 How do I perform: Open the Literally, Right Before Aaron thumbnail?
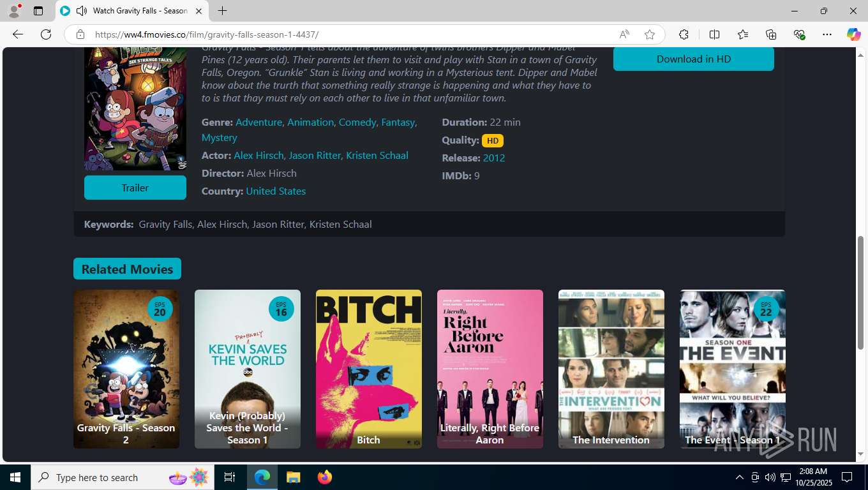(490, 369)
